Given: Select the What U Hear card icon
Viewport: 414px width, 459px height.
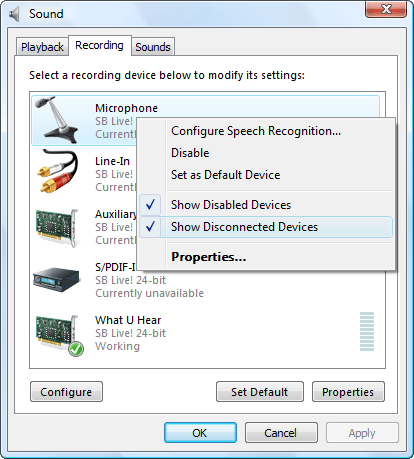Looking at the screenshot, I should [x=57, y=333].
